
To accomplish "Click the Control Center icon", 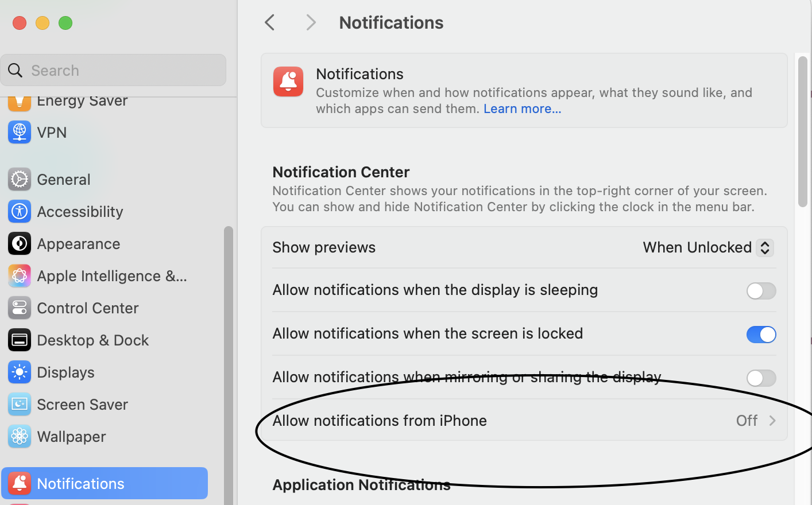I will click(20, 308).
